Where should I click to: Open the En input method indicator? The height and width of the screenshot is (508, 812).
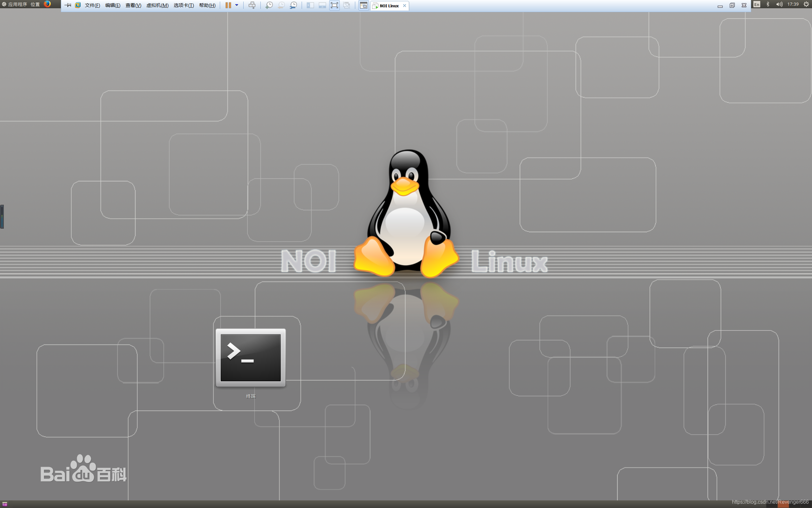click(x=756, y=4)
